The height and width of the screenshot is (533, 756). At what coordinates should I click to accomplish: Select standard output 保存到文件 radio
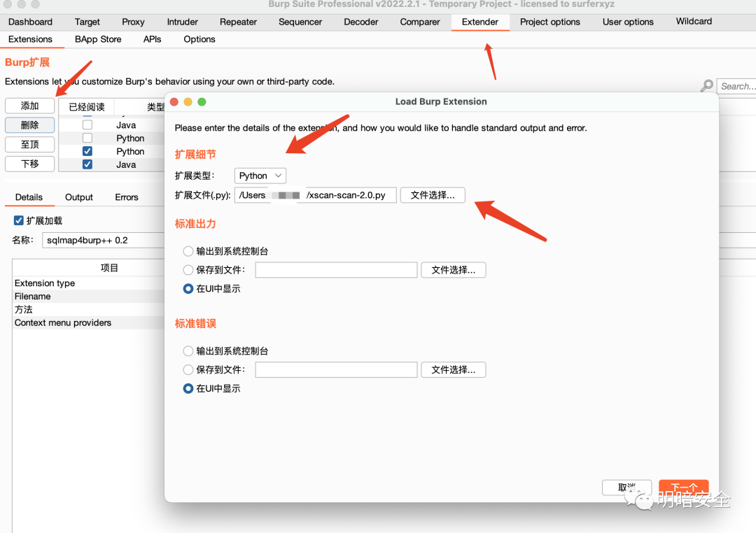[x=188, y=270]
